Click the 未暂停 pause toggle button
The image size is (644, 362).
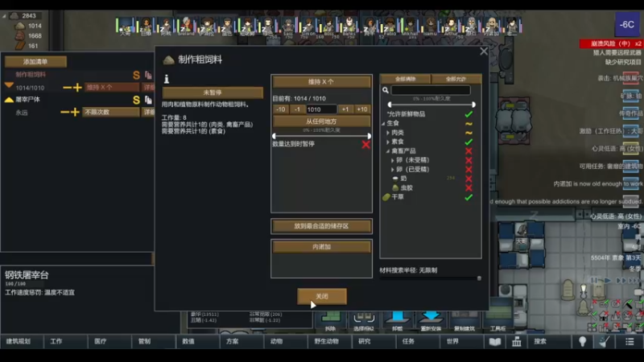click(x=213, y=93)
